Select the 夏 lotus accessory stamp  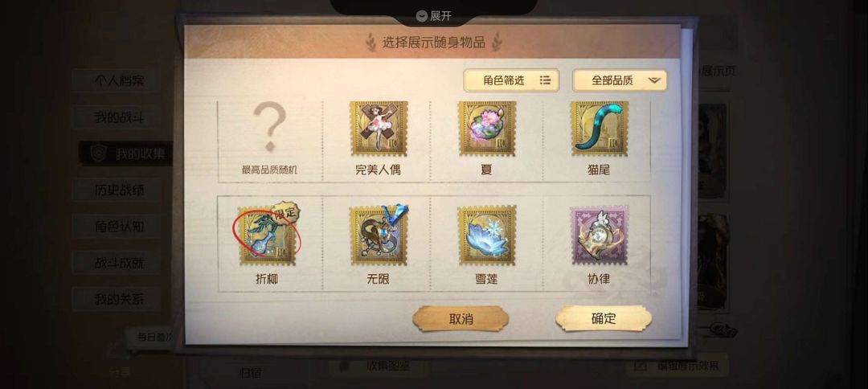point(486,129)
